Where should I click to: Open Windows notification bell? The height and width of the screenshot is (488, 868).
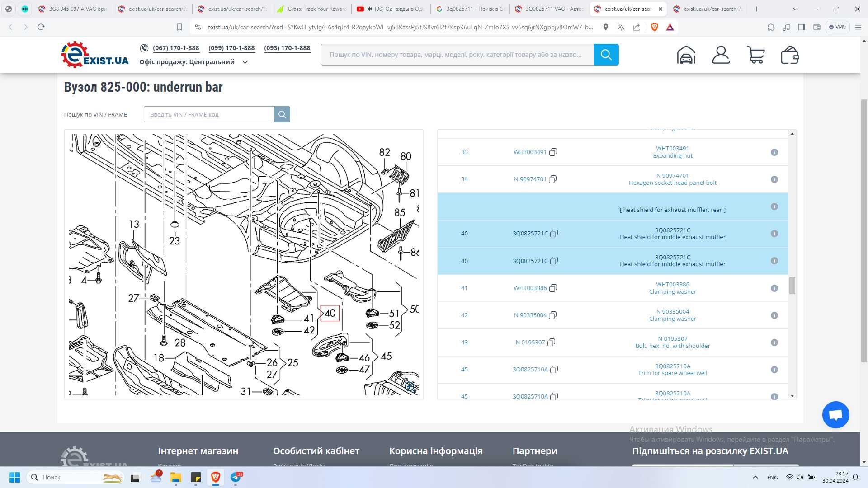(x=855, y=477)
